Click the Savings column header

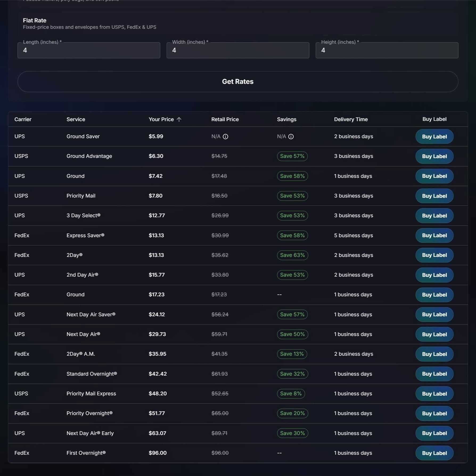(286, 119)
